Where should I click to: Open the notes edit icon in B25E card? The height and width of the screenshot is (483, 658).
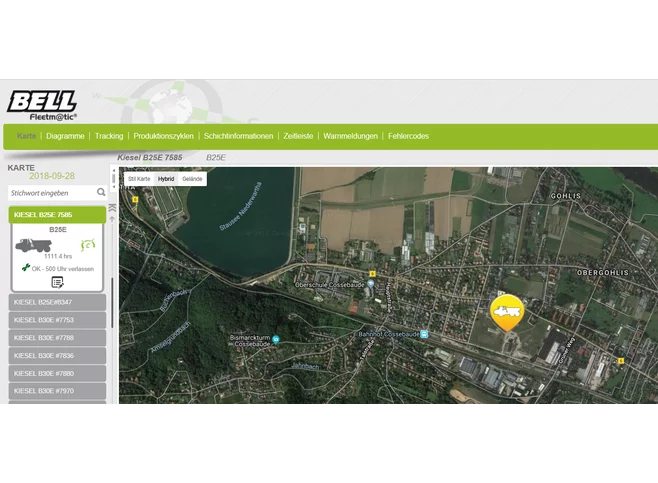[x=57, y=282]
